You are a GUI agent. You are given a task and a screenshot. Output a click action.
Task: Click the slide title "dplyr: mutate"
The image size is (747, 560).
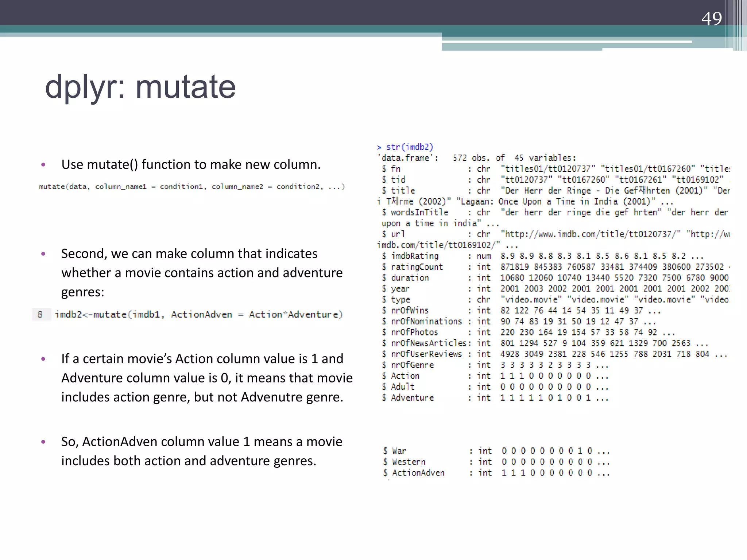pos(140,87)
